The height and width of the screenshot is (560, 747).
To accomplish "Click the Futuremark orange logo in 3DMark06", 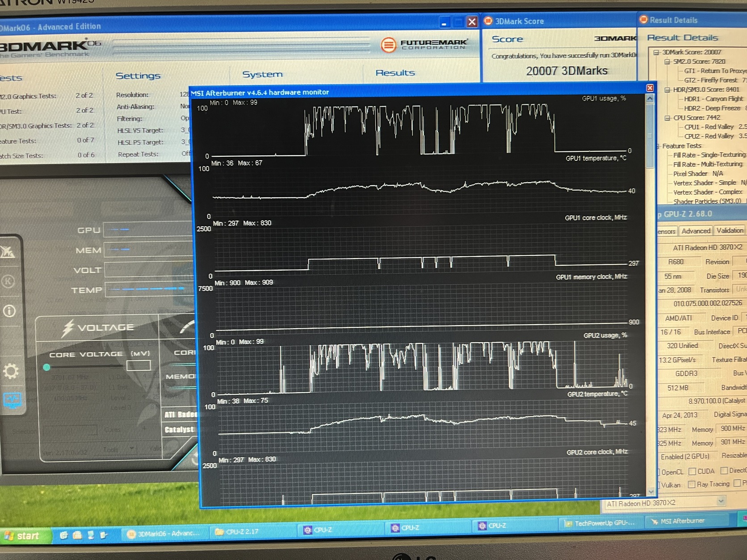I will [x=388, y=45].
